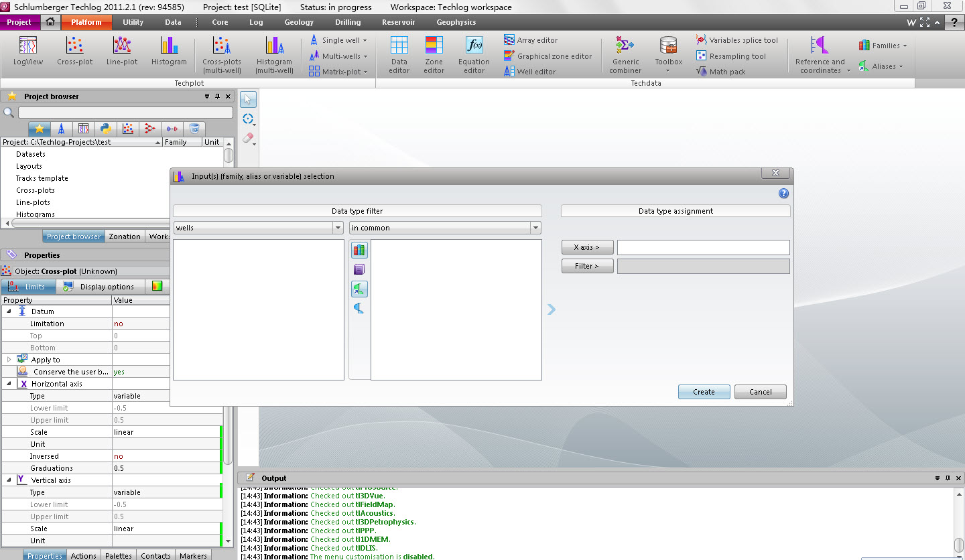965x560 pixels.
Task: Open the Well editor
Action: (529, 72)
